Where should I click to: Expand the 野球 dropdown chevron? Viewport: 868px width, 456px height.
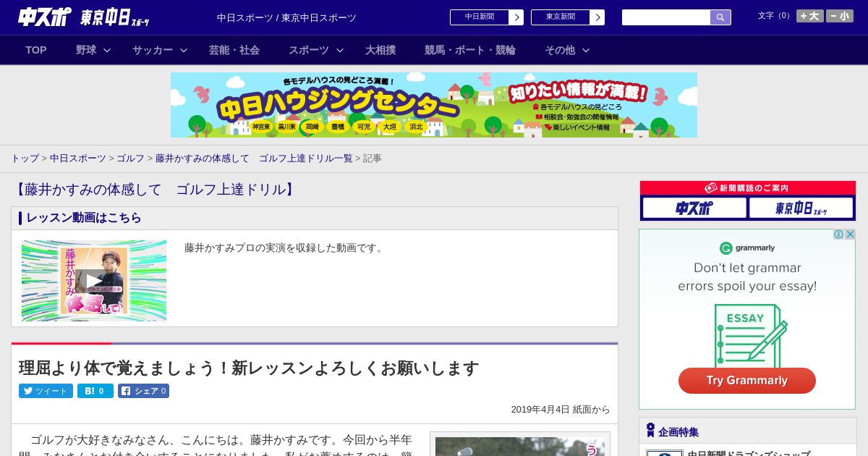click(x=107, y=50)
